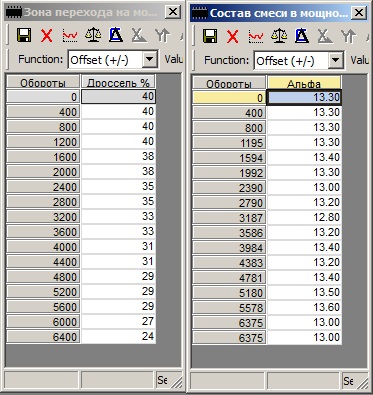
Task: Click chip icon in Зона перехода title bar
Action: click(x=14, y=12)
